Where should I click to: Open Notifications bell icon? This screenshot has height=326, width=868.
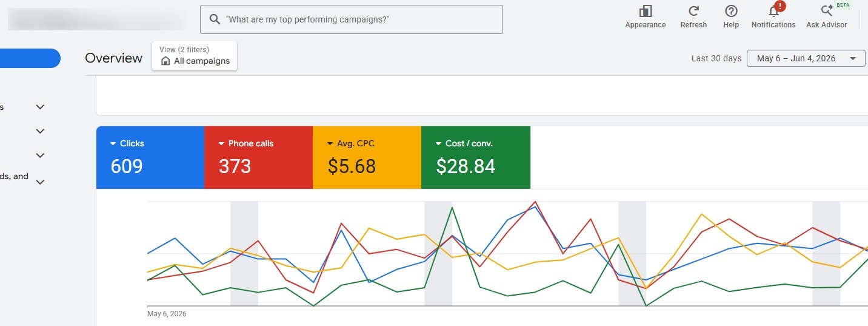(773, 12)
